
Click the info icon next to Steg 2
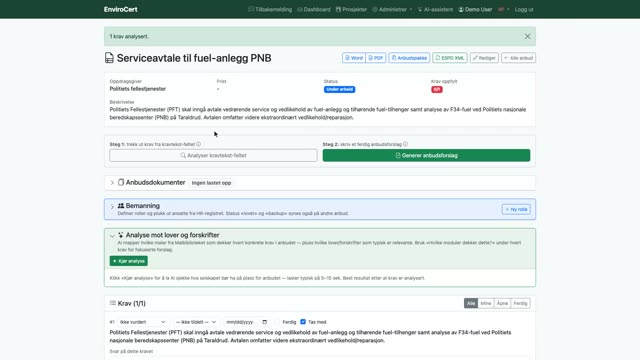pyautogui.click(x=405, y=144)
